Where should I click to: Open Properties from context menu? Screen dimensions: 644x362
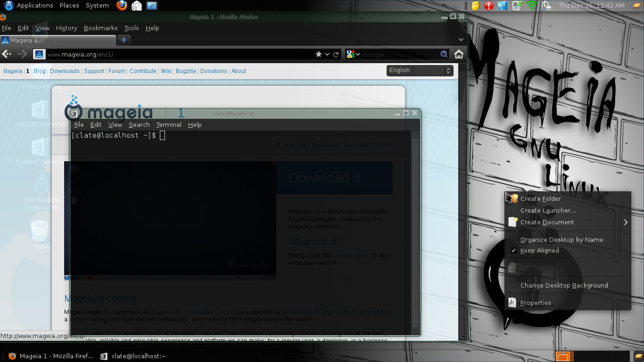tap(568, 303)
